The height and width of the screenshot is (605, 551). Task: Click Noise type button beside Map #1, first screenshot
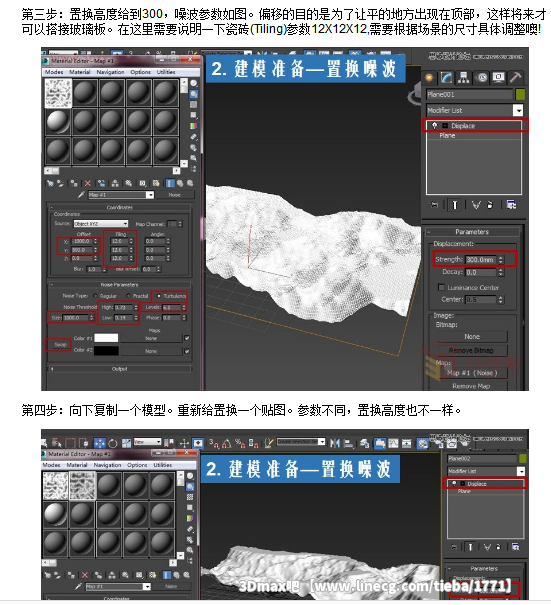point(174,195)
